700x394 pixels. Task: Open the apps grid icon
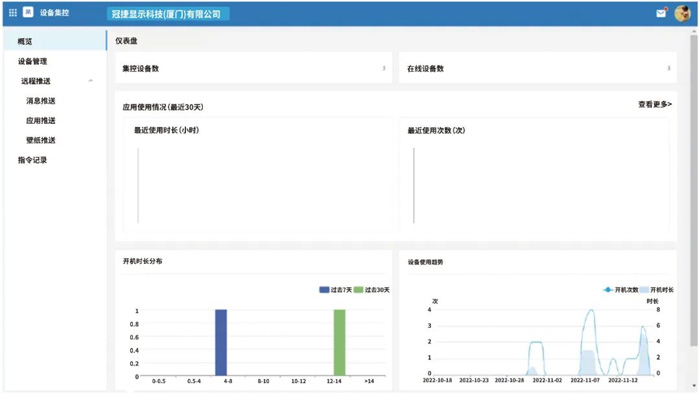tap(12, 12)
